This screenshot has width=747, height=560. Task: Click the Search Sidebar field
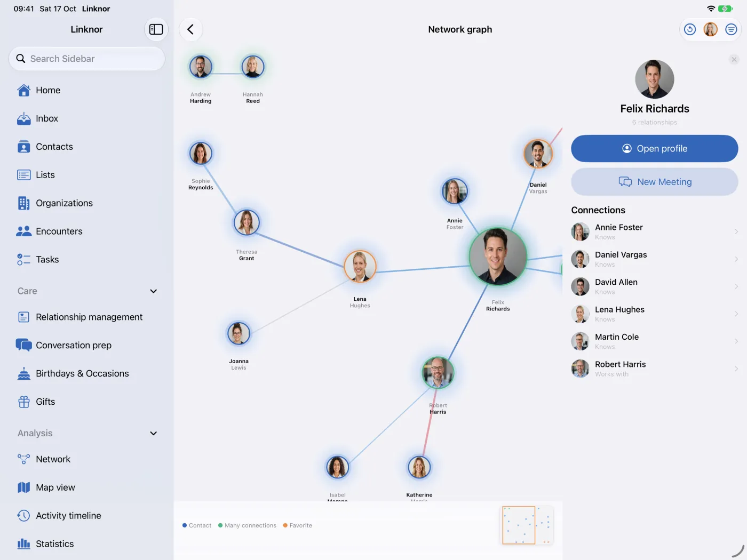87,59
